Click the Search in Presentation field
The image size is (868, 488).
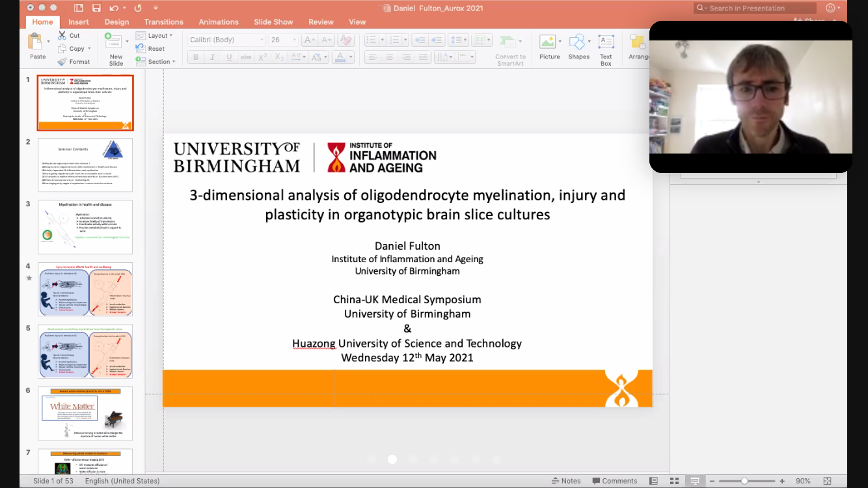coord(755,8)
